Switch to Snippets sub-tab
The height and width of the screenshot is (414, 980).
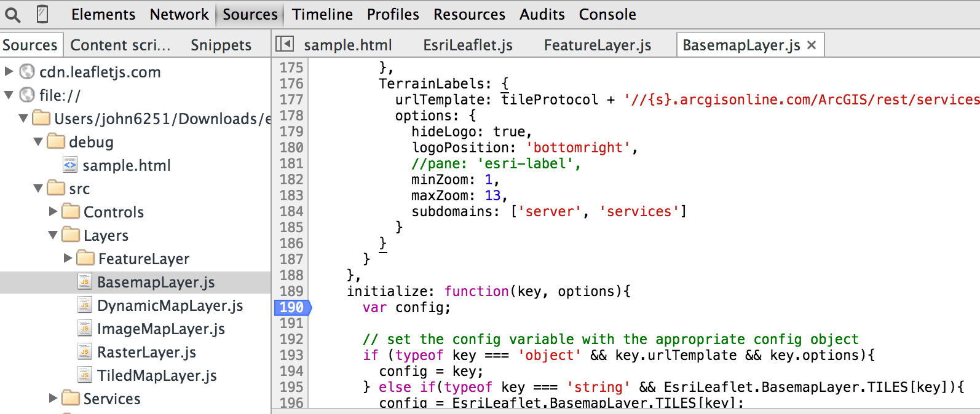pyautogui.click(x=221, y=45)
